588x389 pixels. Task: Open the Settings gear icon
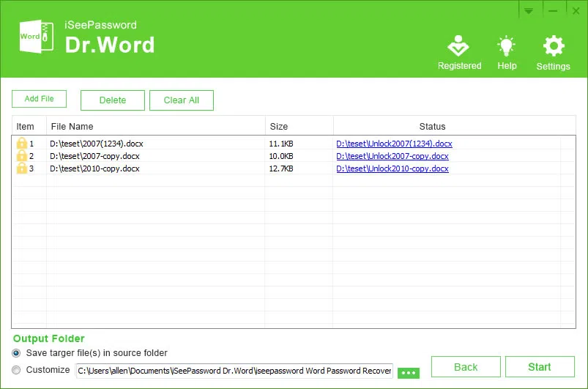tap(554, 45)
